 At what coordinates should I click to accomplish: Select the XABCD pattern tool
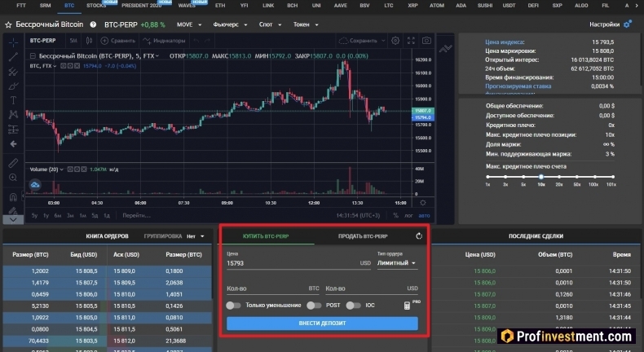13,115
